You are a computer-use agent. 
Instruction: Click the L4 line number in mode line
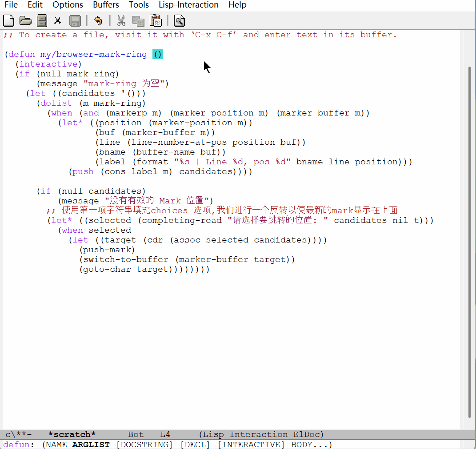pos(165,434)
